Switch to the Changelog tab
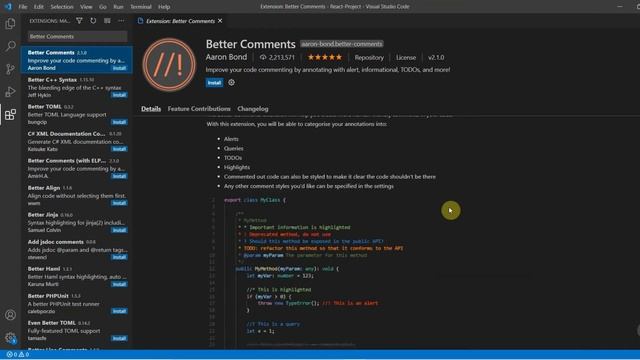The height and width of the screenshot is (360, 640). pos(253,109)
